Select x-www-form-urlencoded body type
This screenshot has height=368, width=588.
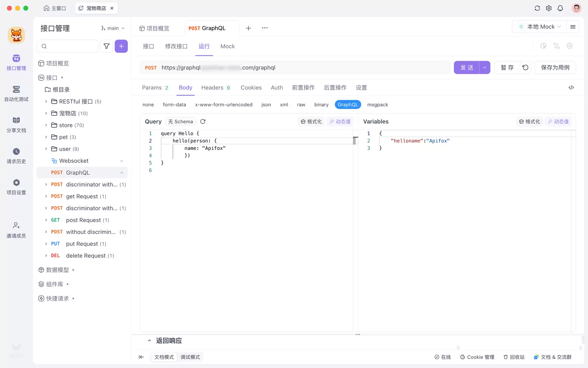(x=224, y=105)
